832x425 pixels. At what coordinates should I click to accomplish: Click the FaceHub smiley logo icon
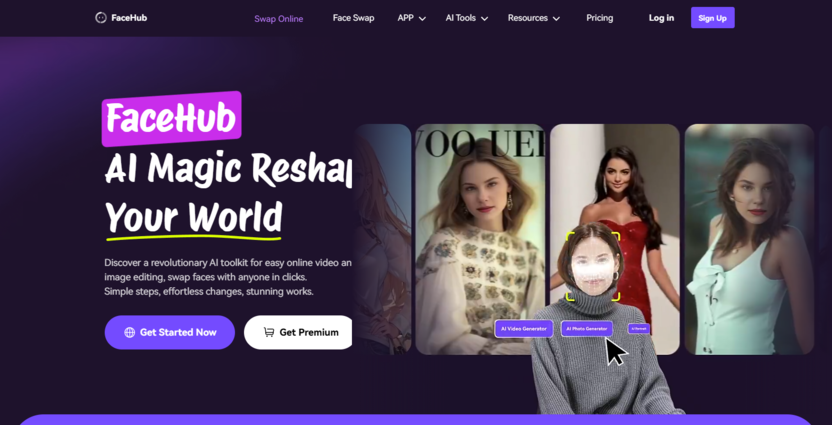[101, 18]
